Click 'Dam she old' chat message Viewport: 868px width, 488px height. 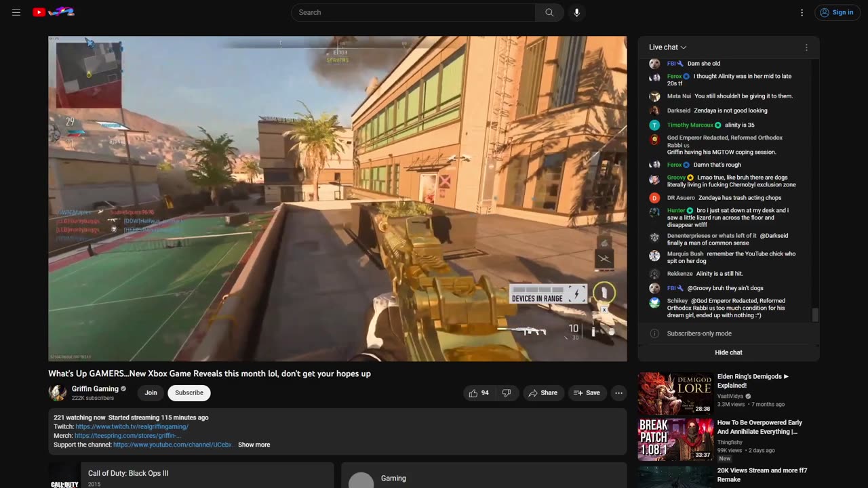[704, 64]
